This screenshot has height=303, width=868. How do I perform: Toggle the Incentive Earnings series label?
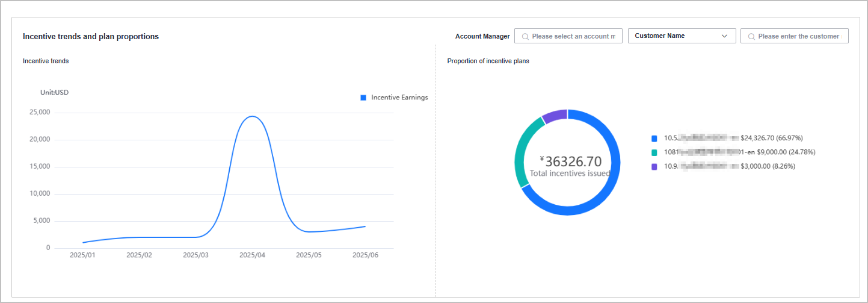pyautogui.click(x=399, y=98)
